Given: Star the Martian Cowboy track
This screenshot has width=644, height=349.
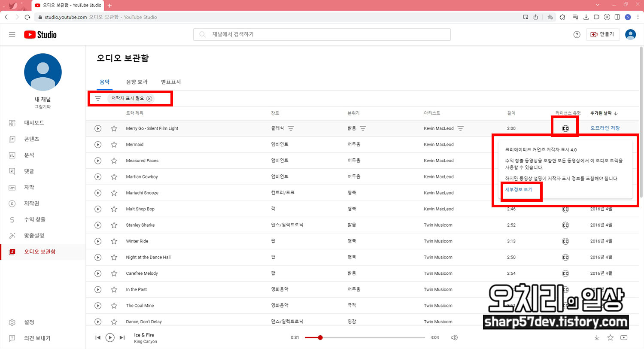Looking at the screenshot, I should [114, 177].
